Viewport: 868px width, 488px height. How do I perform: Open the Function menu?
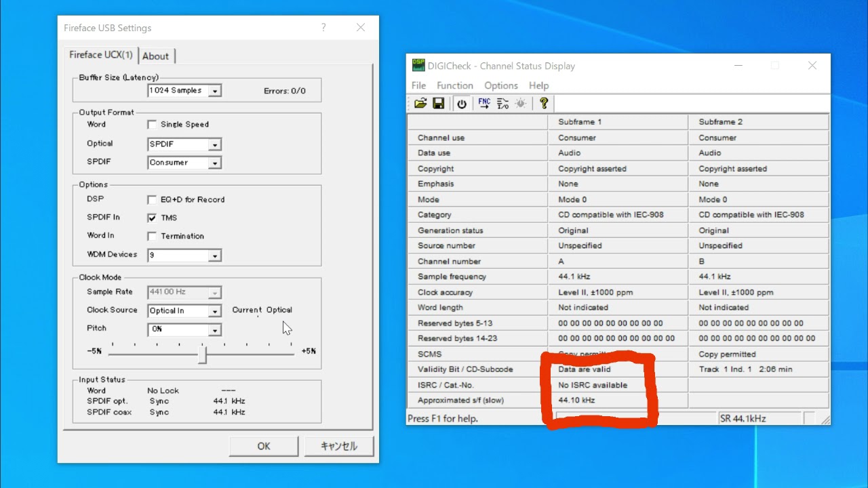pos(455,85)
